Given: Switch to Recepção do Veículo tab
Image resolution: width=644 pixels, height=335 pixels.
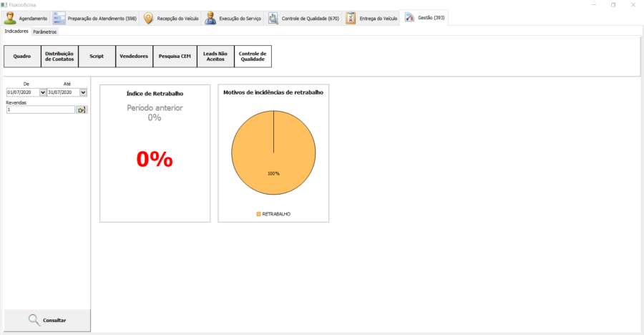Looking at the screenshot, I should [171, 19].
